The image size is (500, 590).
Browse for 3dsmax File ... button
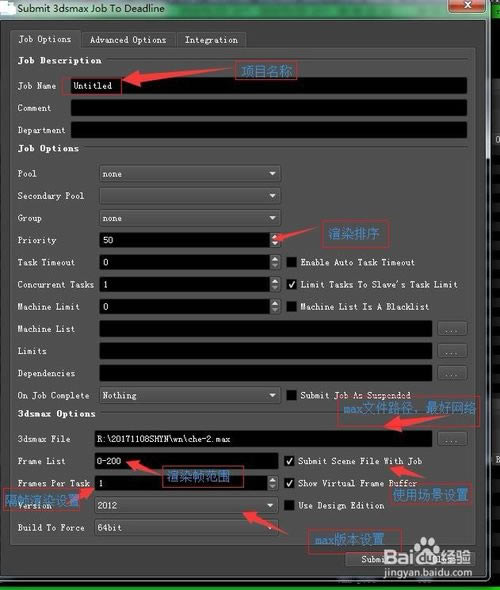(x=452, y=439)
